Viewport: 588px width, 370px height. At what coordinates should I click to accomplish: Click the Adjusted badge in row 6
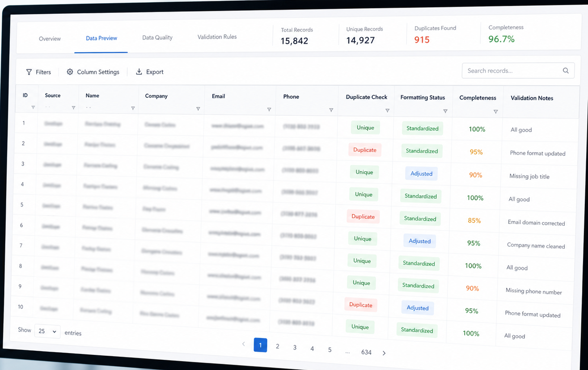420,241
